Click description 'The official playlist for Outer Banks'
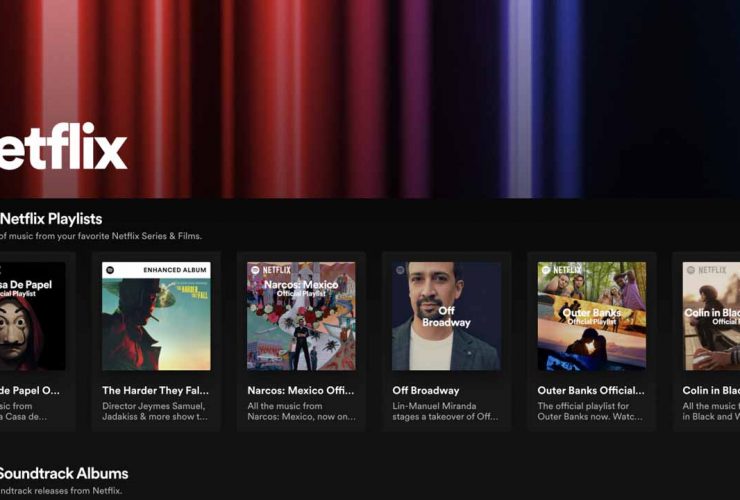Screen dimensions: 740x500 (590, 411)
